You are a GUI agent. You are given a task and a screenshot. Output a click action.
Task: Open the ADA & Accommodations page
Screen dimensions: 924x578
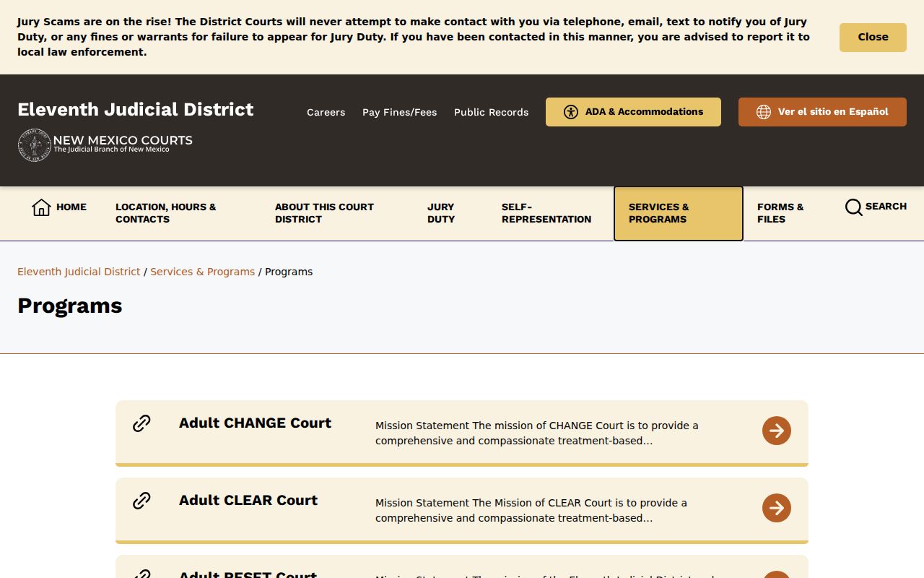(x=633, y=112)
